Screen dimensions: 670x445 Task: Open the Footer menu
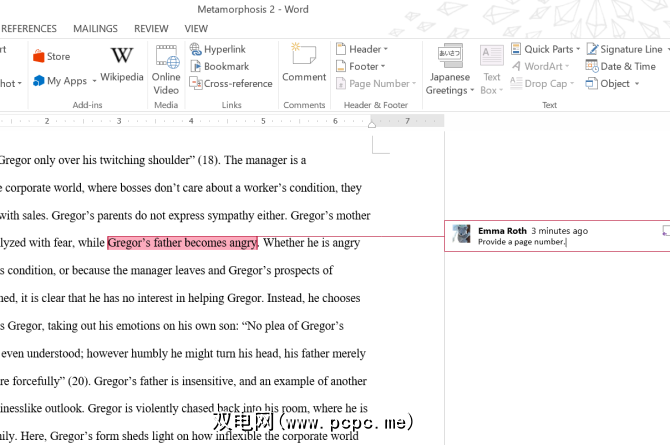tap(361, 66)
